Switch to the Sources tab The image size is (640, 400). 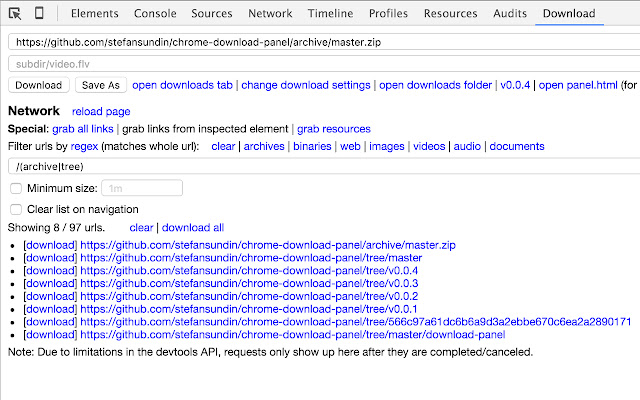[x=212, y=13]
